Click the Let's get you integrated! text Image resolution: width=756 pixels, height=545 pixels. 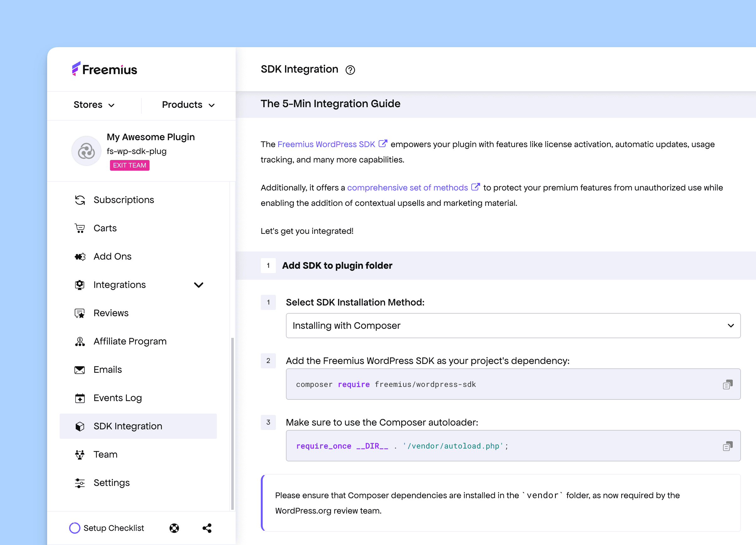(307, 231)
